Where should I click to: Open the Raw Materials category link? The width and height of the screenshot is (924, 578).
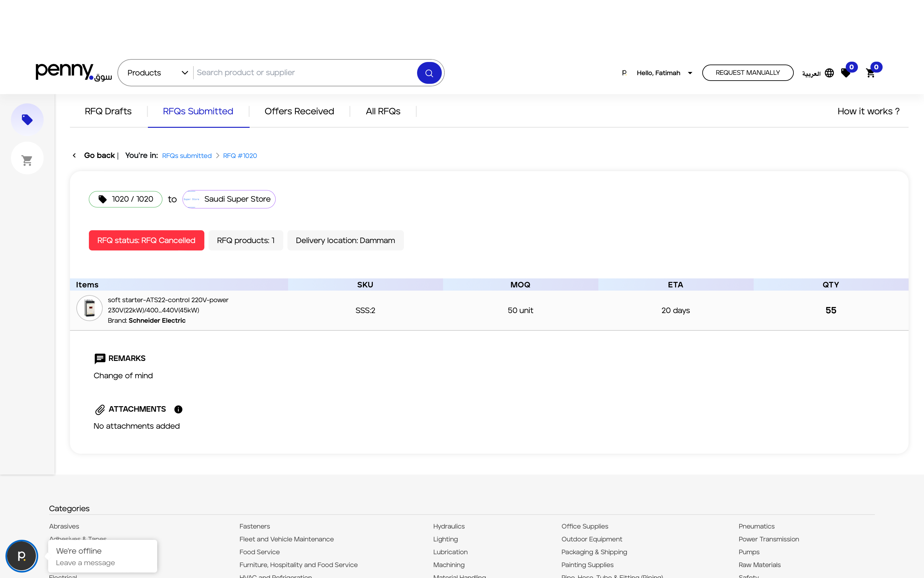coord(760,565)
